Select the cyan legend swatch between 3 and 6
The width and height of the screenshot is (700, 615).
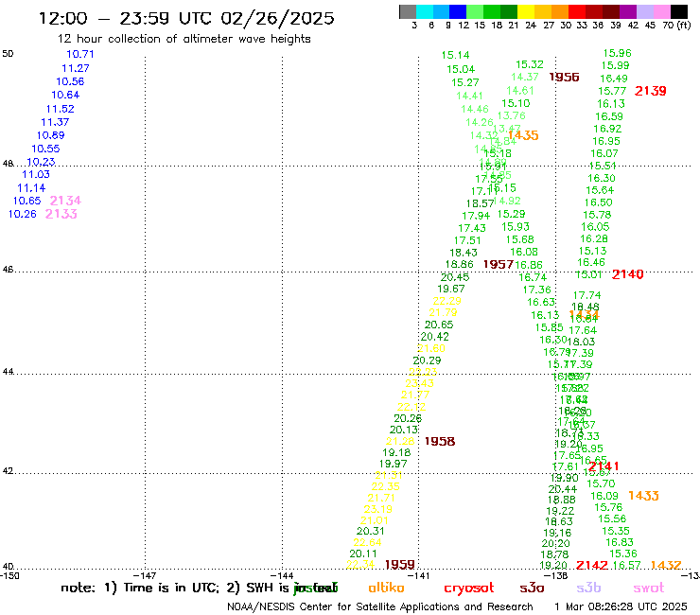pos(425,11)
